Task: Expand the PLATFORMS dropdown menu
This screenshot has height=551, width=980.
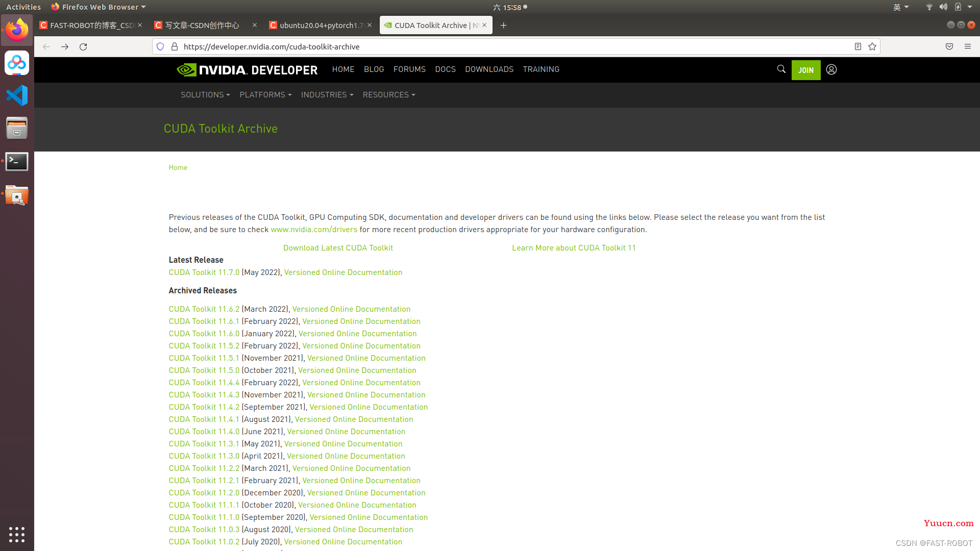Action: (x=265, y=95)
